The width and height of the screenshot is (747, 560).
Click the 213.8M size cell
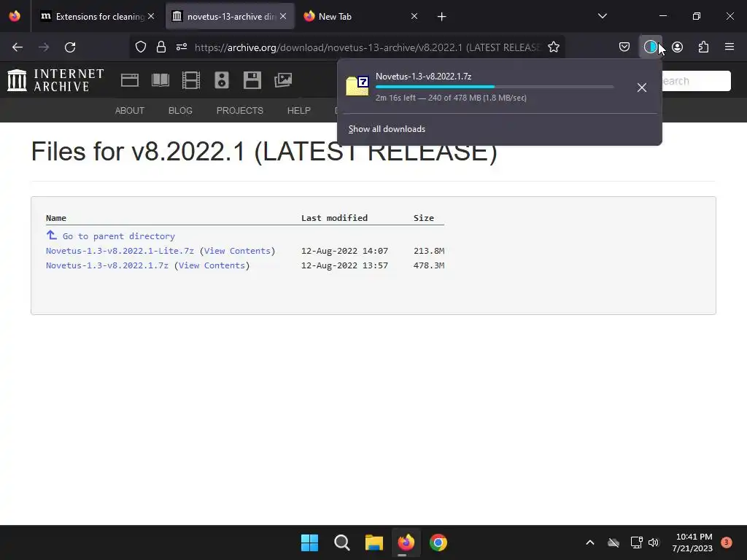(429, 251)
